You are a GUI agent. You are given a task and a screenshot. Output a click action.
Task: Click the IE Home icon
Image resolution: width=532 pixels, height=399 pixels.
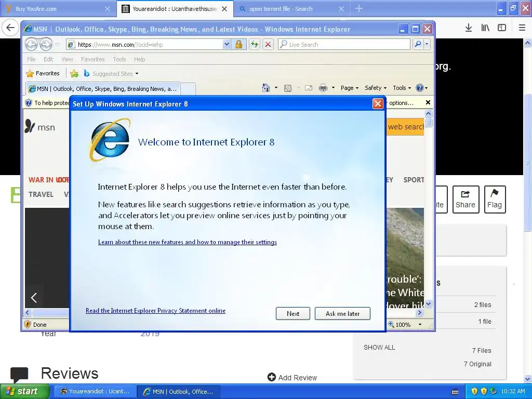[265, 88]
